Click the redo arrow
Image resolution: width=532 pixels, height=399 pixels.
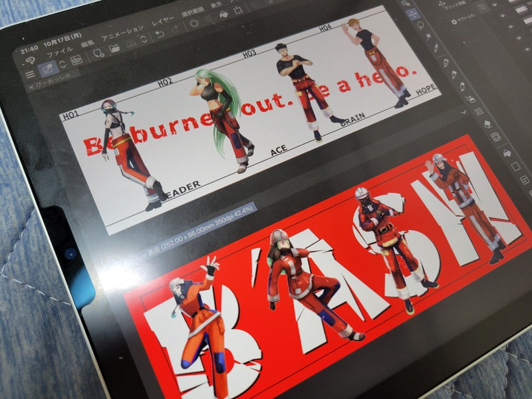(x=176, y=29)
